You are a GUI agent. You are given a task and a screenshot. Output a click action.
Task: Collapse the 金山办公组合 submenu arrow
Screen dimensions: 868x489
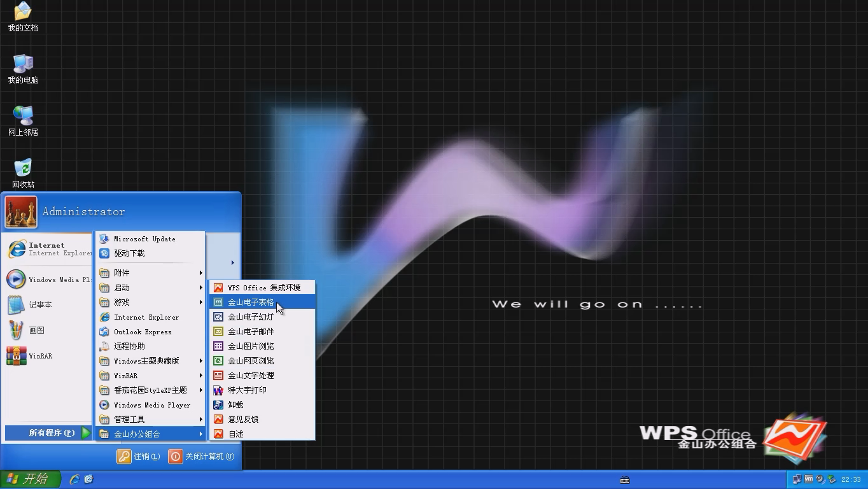click(x=200, y=434)
